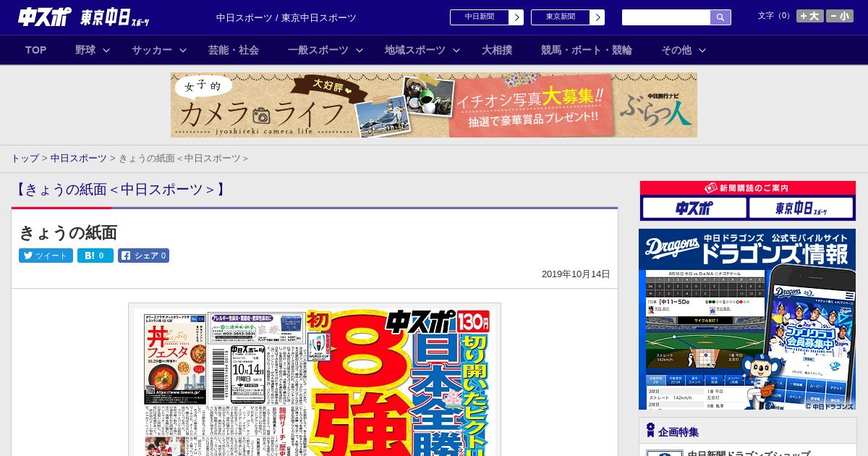Open the 一般スポーツ menu

[318, 50]
